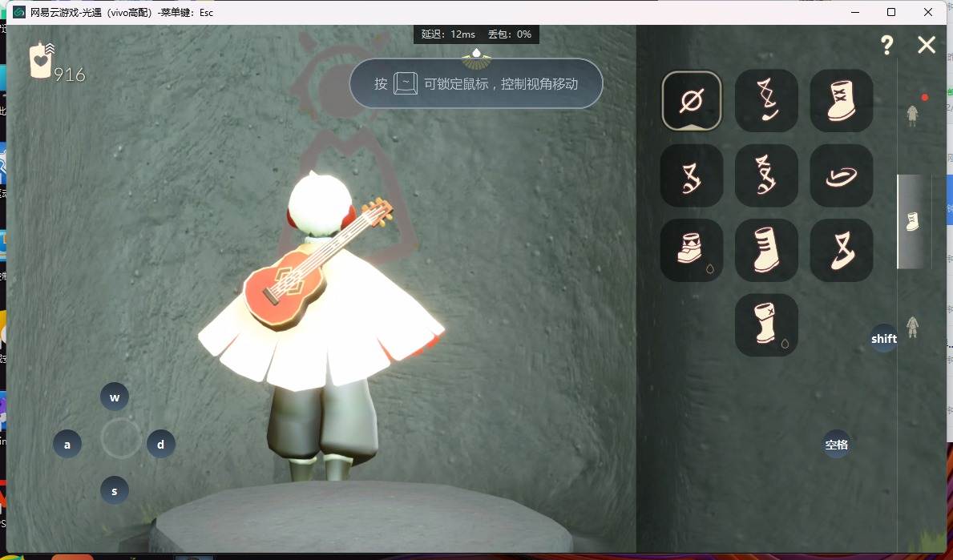This screenshot has width=953, height=560.
Task: Pick the flat slipper shoe icon
Action: coord(842,175)
